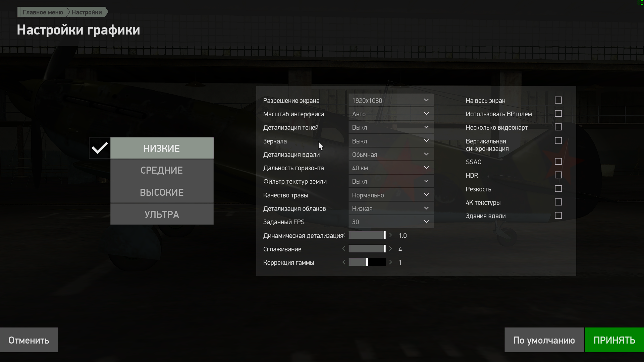Click chevron arrow of Заданный FPS
This screenshot has height=362, width=644.
click(426, 222)
